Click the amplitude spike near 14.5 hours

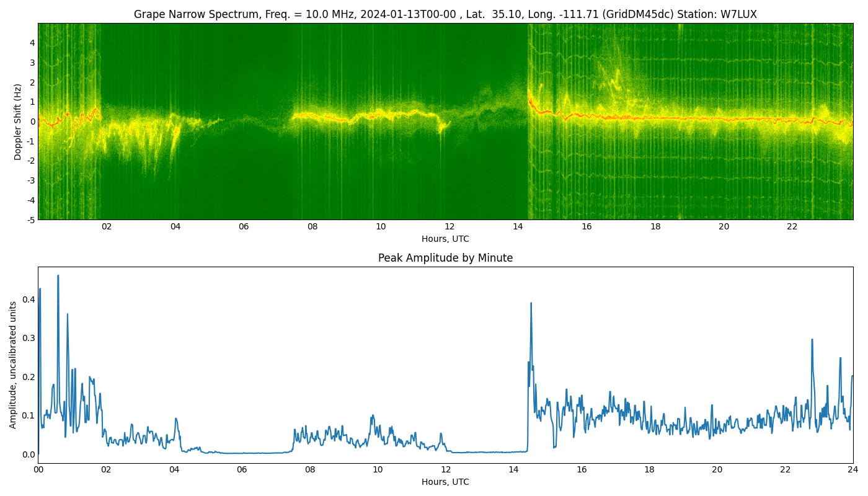click(531, 304)
